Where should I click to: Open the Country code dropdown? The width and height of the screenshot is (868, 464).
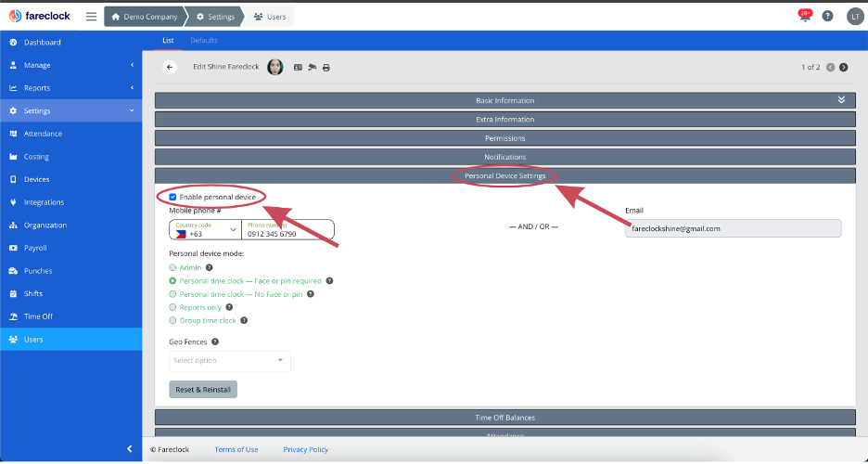205,229
